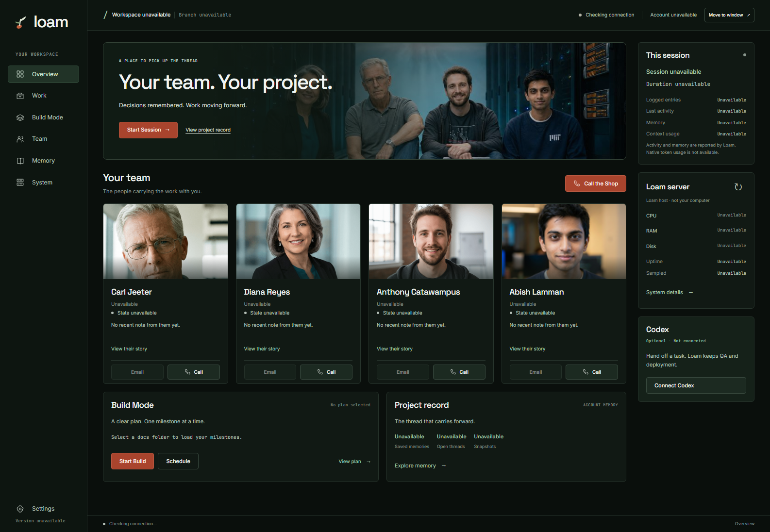Click Diana Reyes's photo
The width and height of the screenshot is (770, 532).
pyautogui.click(x=298, y=241)
